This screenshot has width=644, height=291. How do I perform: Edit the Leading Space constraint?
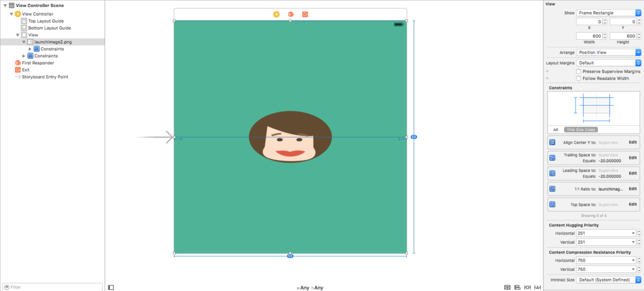[633, 173]
